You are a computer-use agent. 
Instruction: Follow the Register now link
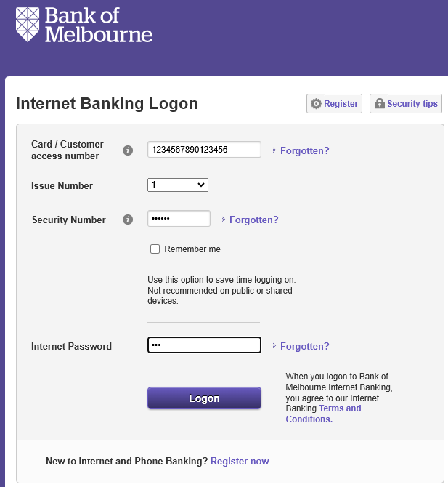pyautogui.click(x=240, y=462)
